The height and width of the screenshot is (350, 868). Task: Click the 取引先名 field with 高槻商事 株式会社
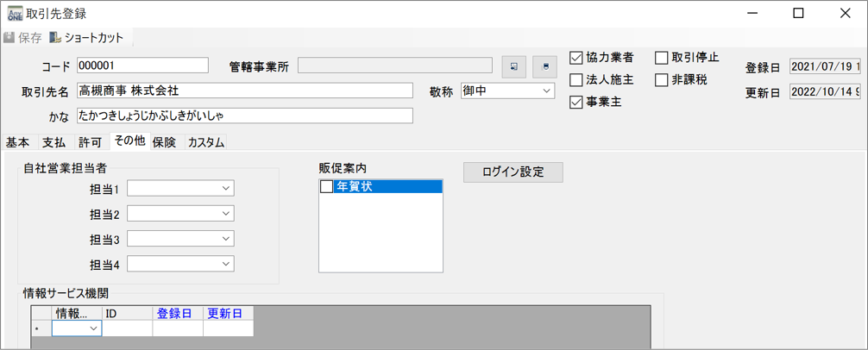[245, 91]
